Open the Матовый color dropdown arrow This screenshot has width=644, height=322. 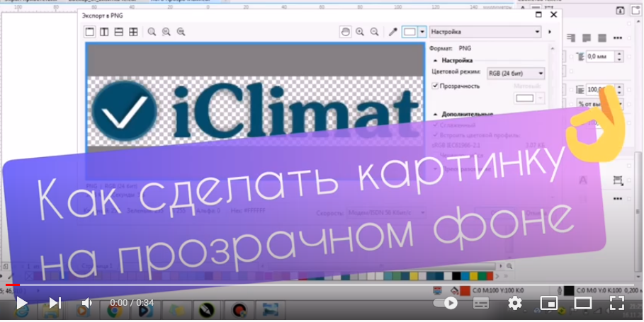click(540, 98)
